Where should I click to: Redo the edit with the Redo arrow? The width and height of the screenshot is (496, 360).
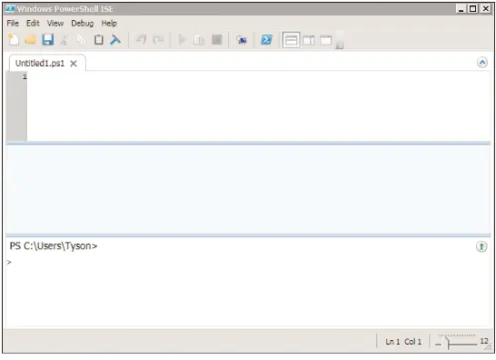[x=158, y=40]
